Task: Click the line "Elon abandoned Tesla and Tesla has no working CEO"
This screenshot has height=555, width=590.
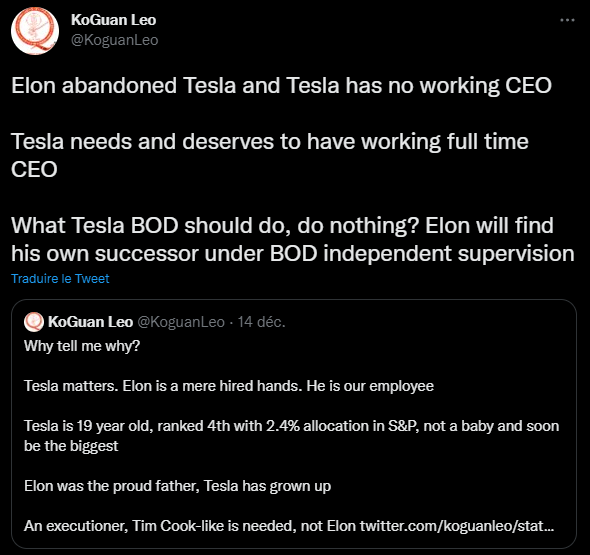Action: click(x=281, y=85)
